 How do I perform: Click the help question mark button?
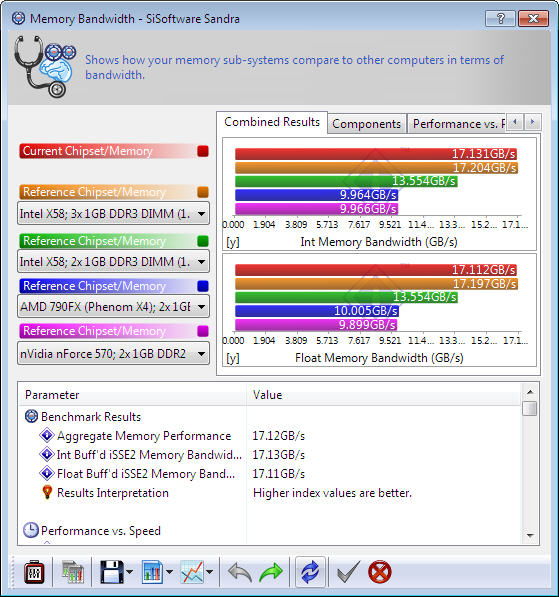(501, 18)
